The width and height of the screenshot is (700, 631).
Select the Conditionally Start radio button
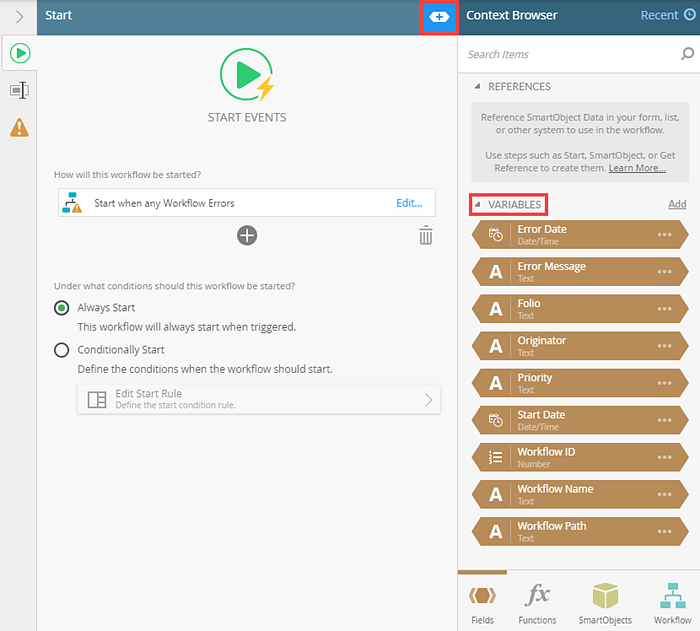coord(62,350)
